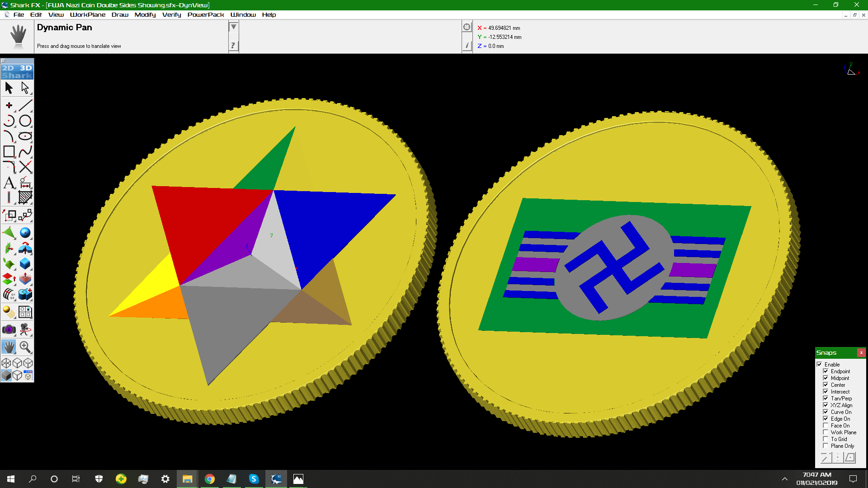Open the camera render tool
Viewport: 868px width, 488px height.
(x=9, y=329)
